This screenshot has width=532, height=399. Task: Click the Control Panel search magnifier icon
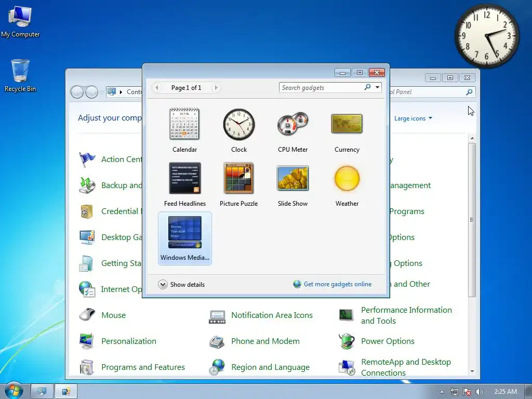(x=469, y=92)
